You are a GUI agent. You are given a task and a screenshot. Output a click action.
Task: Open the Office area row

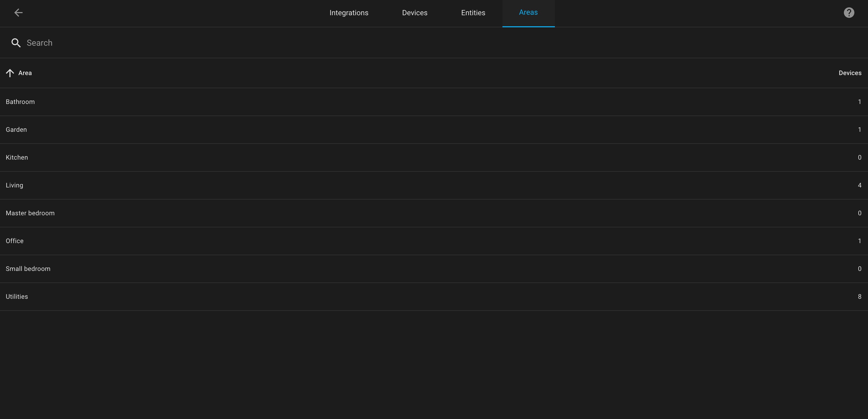point(434,241)
